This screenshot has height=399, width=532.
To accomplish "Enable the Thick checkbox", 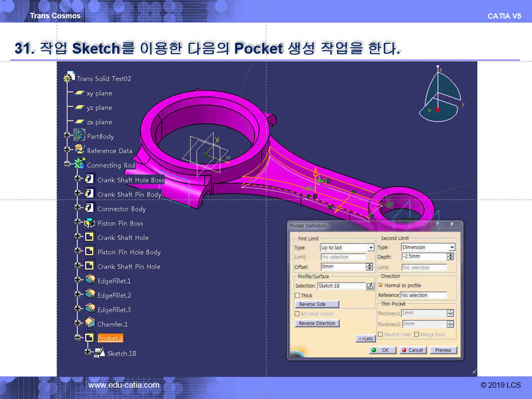I will tap(297, 296).
